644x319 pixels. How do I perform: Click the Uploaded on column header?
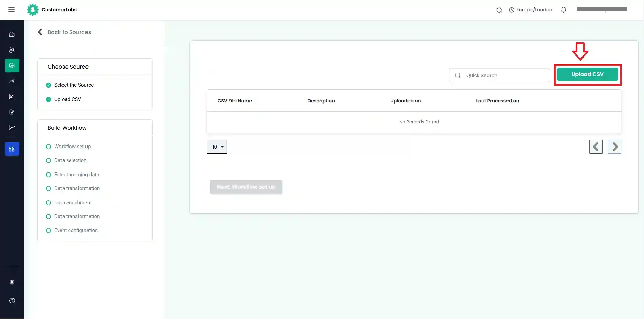coord(405,101)
